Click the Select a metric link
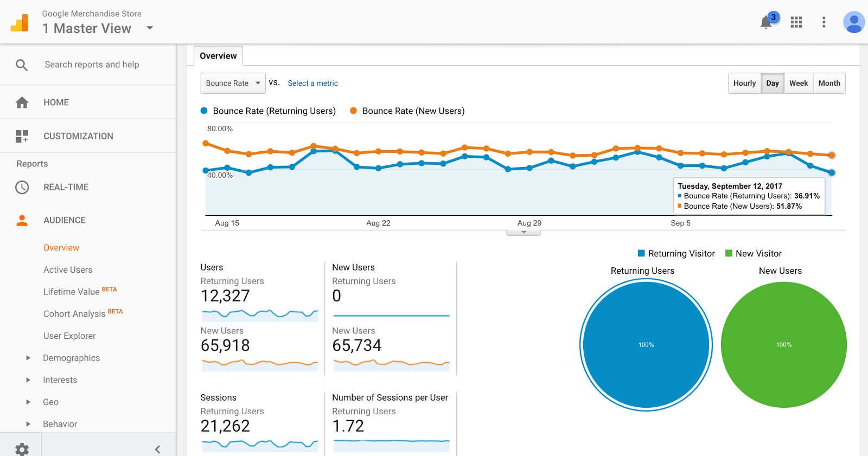Image resolution: width=868 pixels, height=456 pixels. coord(312,84)
